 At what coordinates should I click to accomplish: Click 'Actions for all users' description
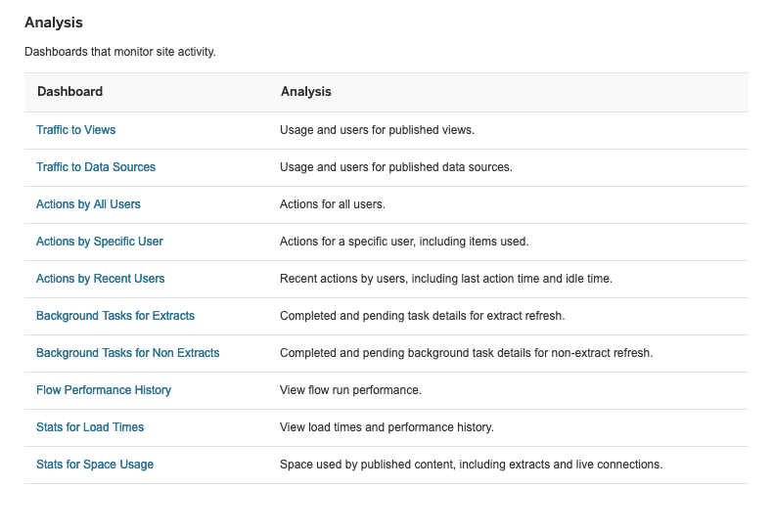333,204
